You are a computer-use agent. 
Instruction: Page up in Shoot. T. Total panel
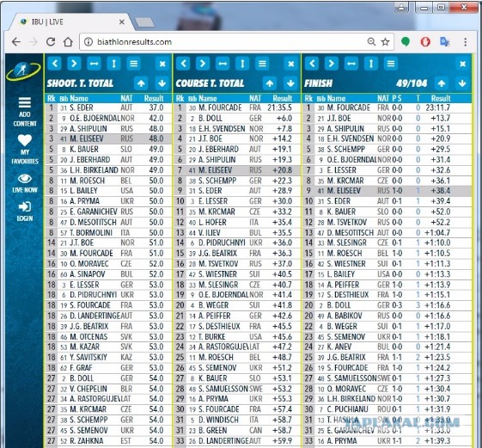(x=141, y=83)
